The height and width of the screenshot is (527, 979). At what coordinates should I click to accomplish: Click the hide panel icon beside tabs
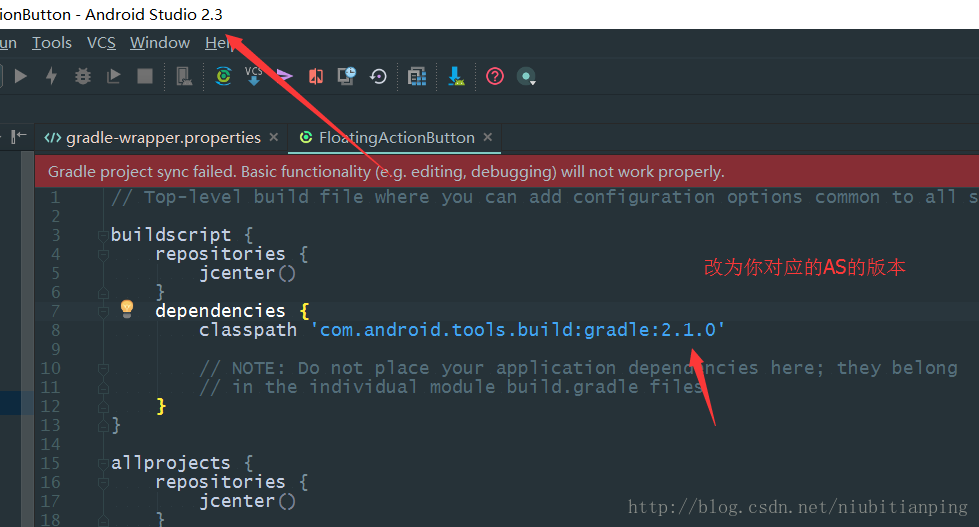coord(19,136)
